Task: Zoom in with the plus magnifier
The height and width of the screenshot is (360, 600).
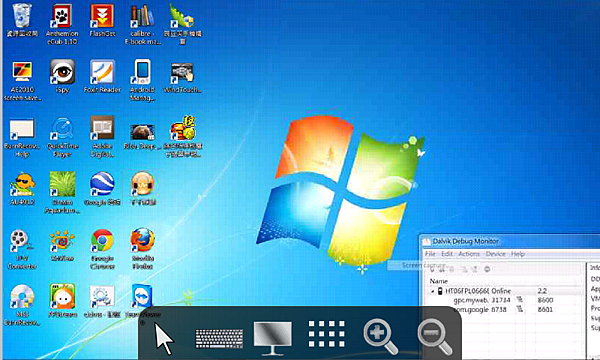Action: (x=380, y=337)
